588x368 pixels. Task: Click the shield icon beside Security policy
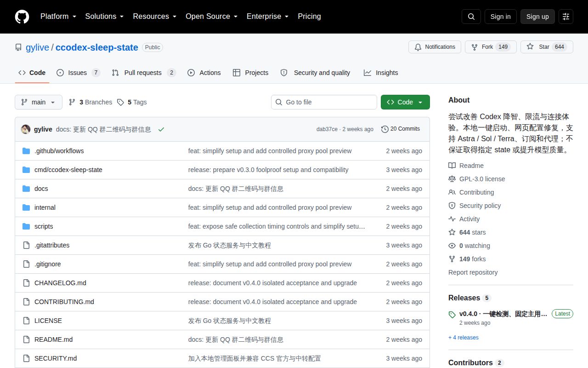coord(452,206)
